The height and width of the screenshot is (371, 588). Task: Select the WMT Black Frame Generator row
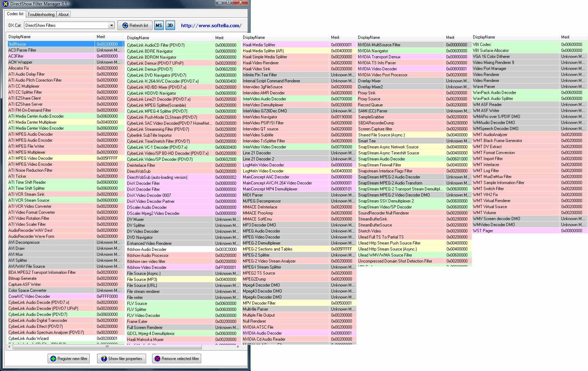pyautogui.click(x=530, y=141)
